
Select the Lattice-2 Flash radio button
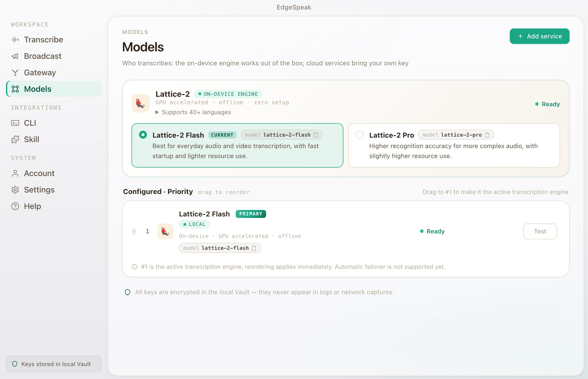pos(143,135)
